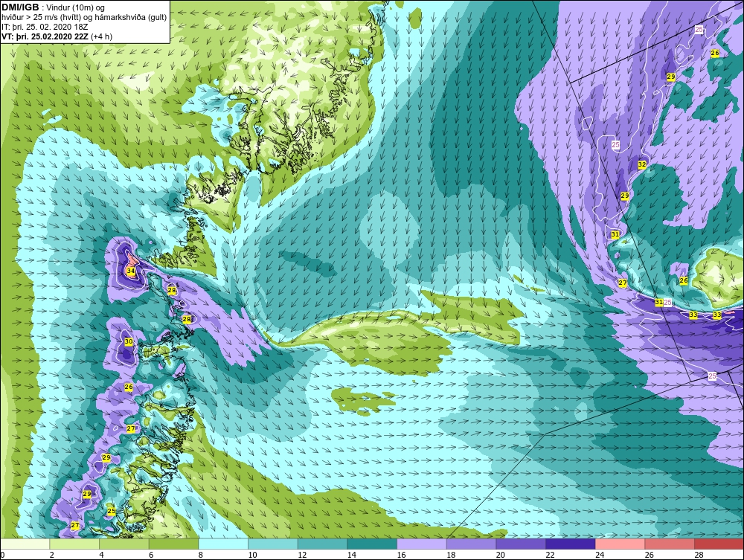The width and height of the screenshot is (744, 560).
Task: Click the legend scale number 0
Action: (2, 555)
